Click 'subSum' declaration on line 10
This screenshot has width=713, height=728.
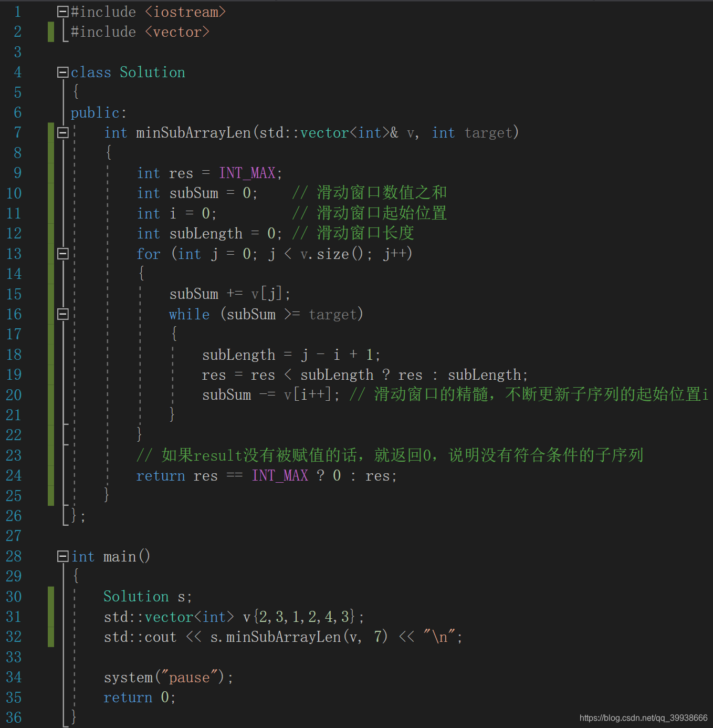tap(194, 193)
